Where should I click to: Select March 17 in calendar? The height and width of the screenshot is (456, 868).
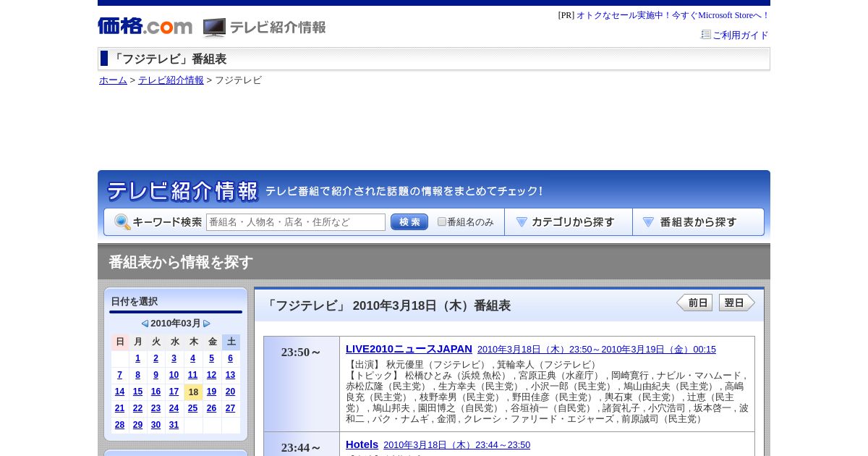tap(174, 392)
